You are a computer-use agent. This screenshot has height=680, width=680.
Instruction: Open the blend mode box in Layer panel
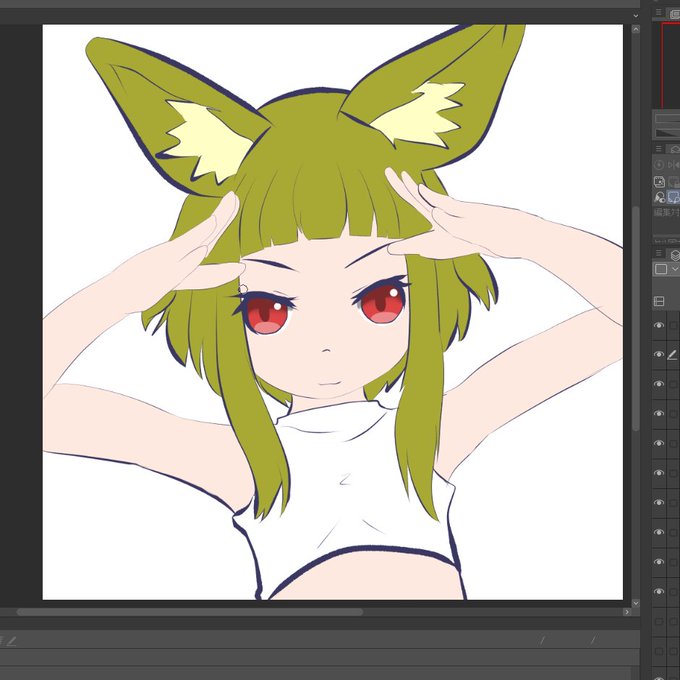661,269
